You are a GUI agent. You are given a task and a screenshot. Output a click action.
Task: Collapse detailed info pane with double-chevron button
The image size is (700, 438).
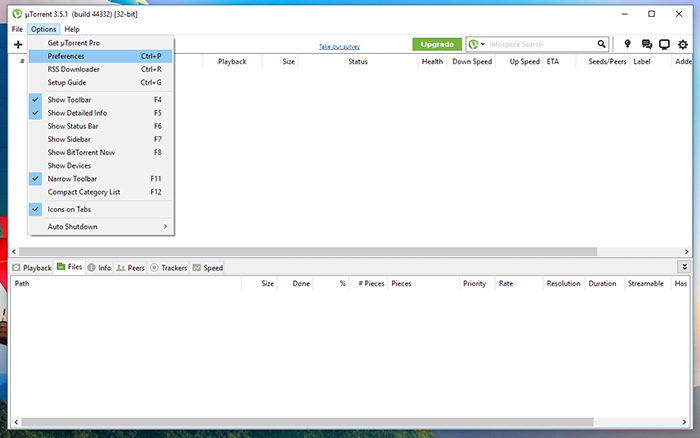[x=684, y=267]
